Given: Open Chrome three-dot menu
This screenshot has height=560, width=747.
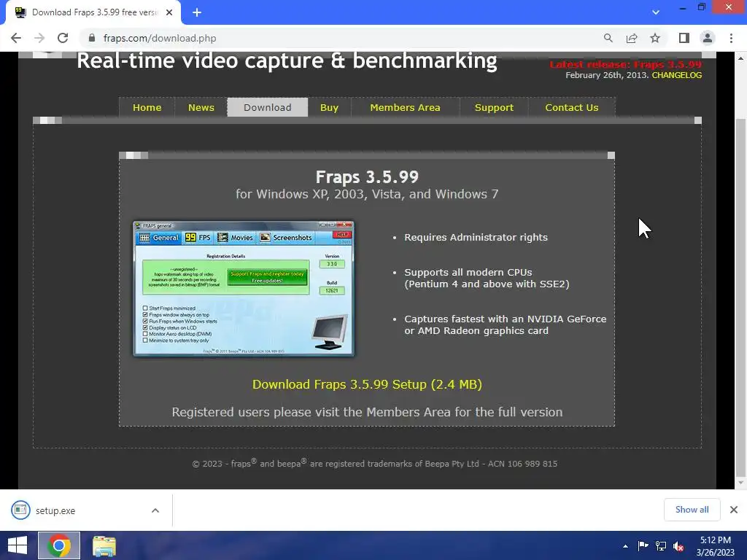Looking at the screenshot, I should click(x=731, y=38).
